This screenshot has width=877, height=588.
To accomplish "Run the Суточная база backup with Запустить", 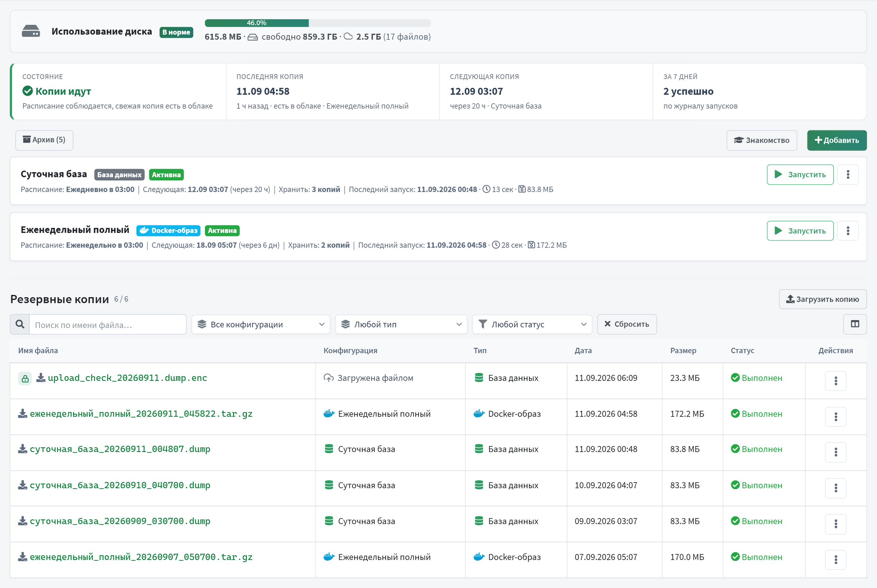I will (x=800, y=175).
